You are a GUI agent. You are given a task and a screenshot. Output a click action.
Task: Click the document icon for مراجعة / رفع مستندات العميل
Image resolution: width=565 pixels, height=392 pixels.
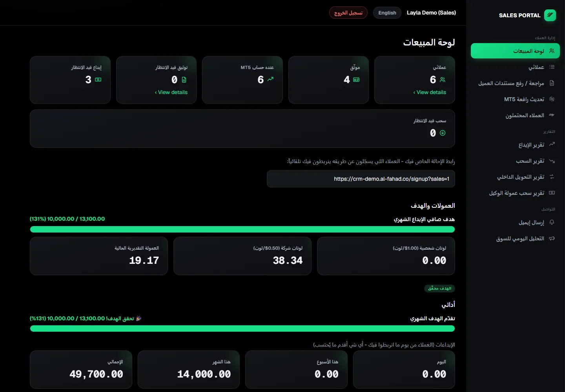click(552, 83)
